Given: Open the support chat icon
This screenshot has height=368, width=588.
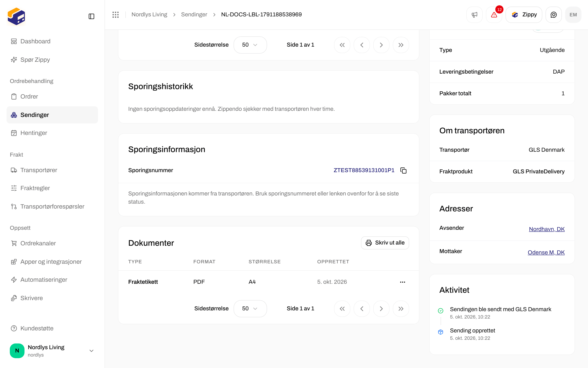Looking at the screenshot, I should pyautogui.click(x=553, y=15).
